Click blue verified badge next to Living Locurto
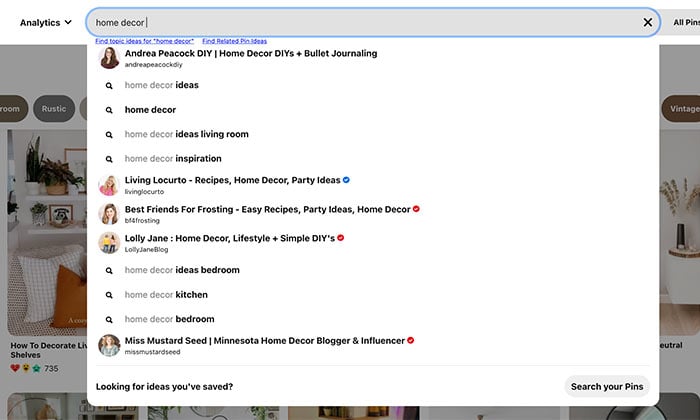Viewport: 700px width, 420px height. [346, 180]
